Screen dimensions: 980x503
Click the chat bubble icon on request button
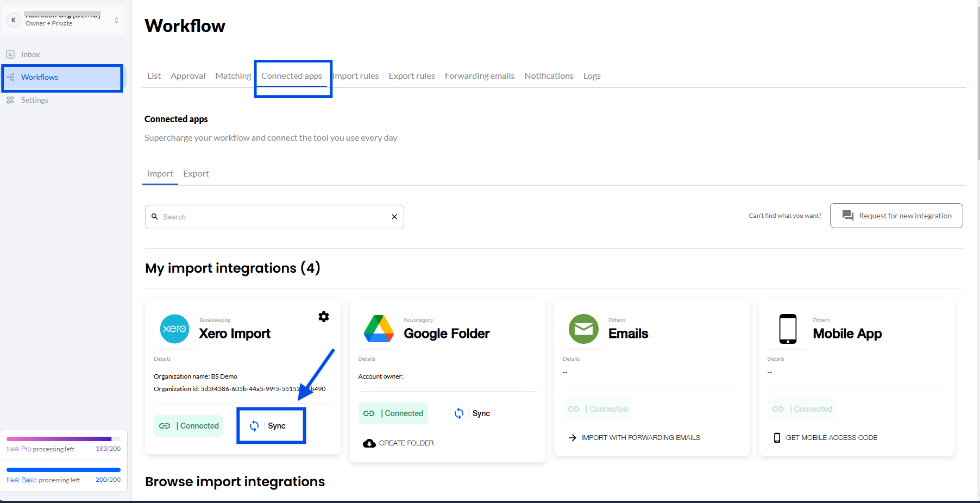847,216
